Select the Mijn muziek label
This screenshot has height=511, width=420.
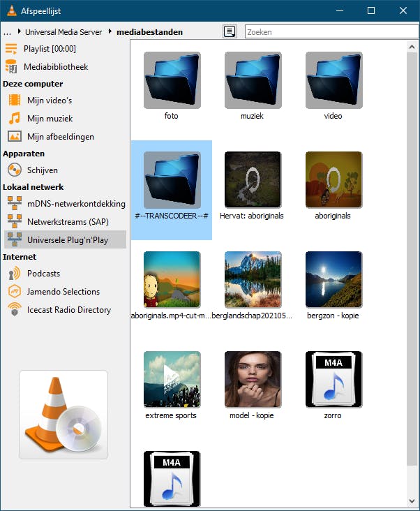point(50,119)
